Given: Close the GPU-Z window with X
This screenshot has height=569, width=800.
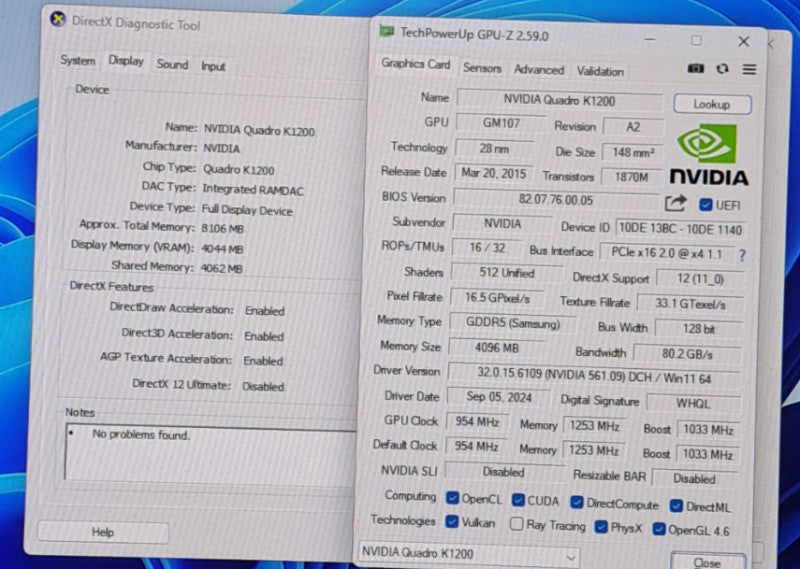Looking at the screenshot, I should pos(743,41).
